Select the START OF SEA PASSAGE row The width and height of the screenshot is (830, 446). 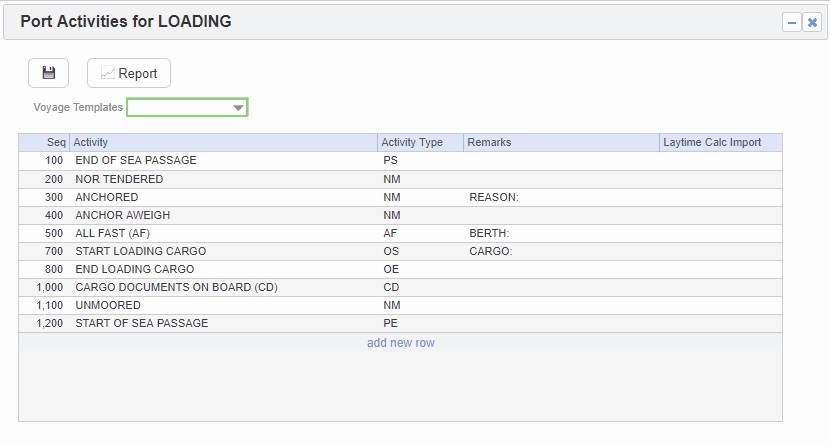[142, 323]
